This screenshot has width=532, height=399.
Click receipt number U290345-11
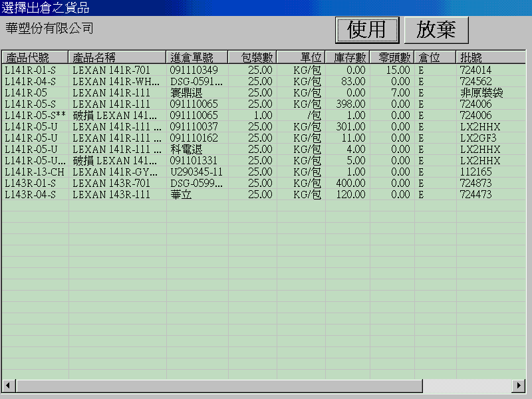196,172
